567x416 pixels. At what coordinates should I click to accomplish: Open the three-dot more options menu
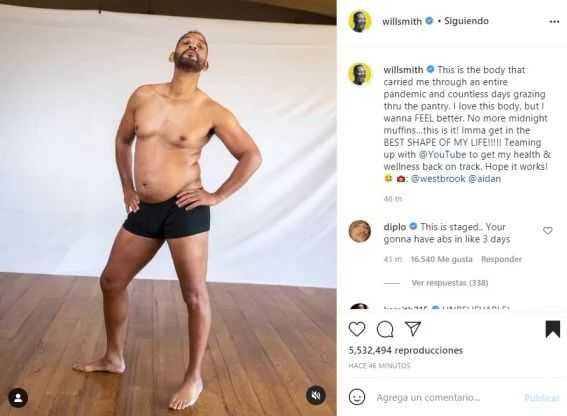554,22
